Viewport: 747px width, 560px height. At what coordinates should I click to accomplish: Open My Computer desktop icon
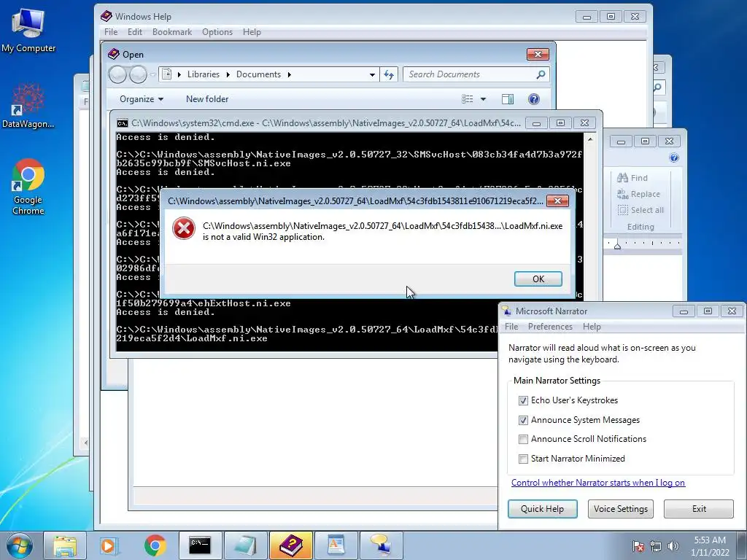click(28, 30)
